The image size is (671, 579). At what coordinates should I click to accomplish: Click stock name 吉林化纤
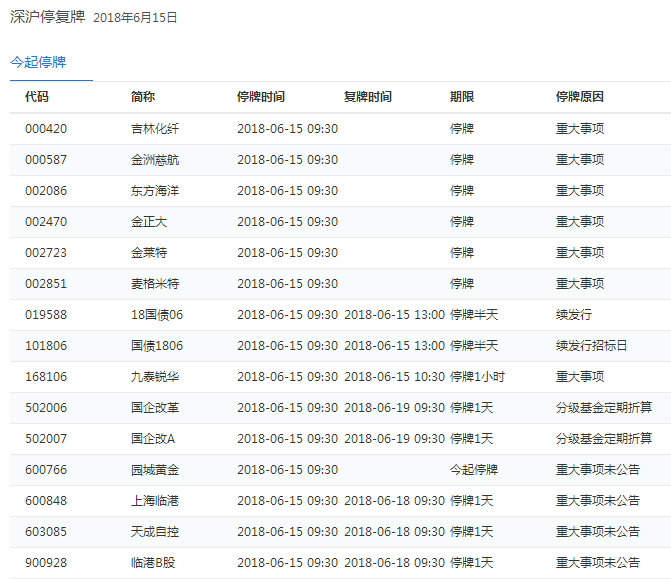(x=155, y=129)
